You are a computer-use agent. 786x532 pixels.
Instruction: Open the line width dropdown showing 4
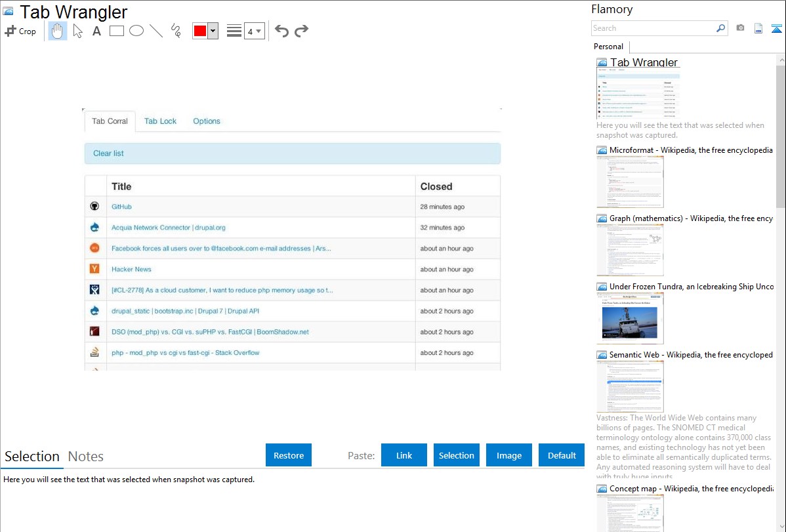(255, 31)
